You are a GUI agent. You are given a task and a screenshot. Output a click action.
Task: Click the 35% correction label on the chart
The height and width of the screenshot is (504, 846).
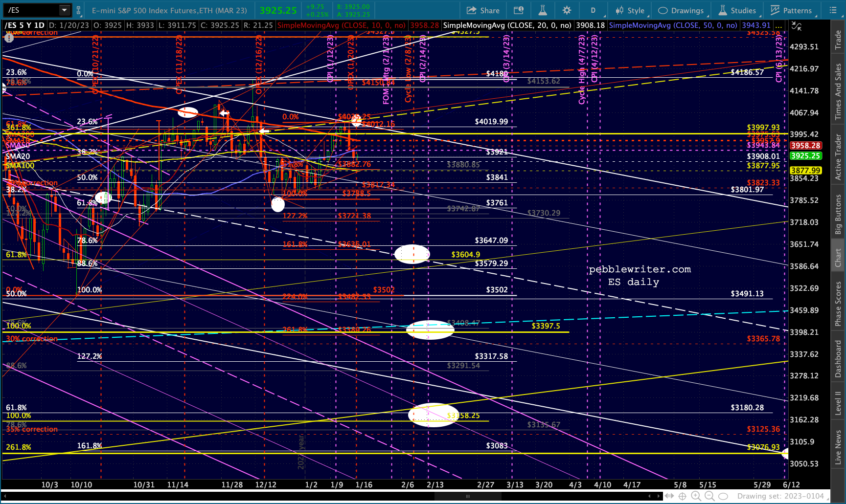pyautogui.click(x=32, y=429)
